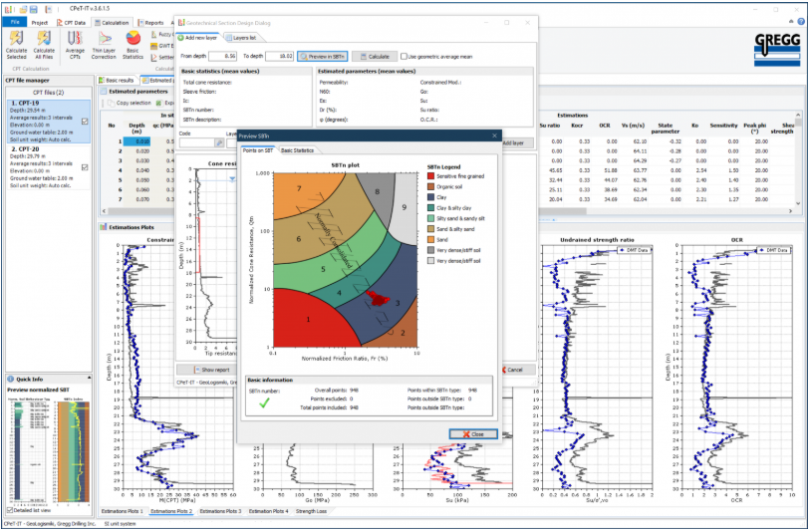Toggle the CPT-19 file checkbox
This screenshot has height=532, width=810.
(85, 122)
